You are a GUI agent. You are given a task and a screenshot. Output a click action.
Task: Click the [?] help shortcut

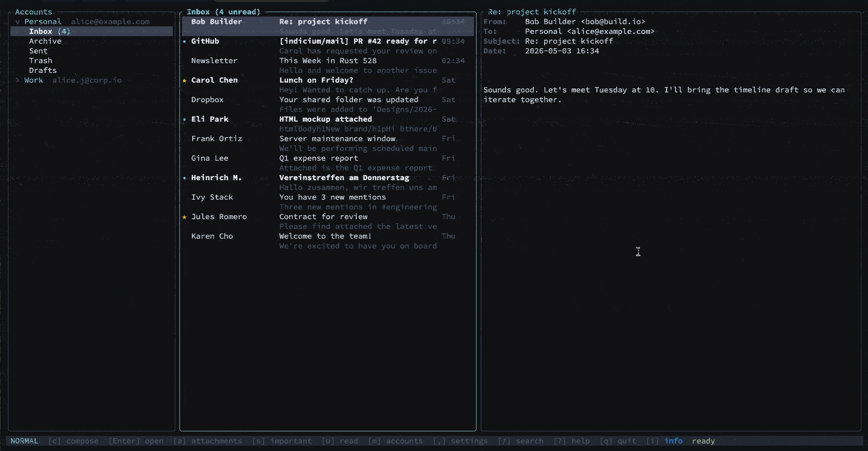[572, 441]
